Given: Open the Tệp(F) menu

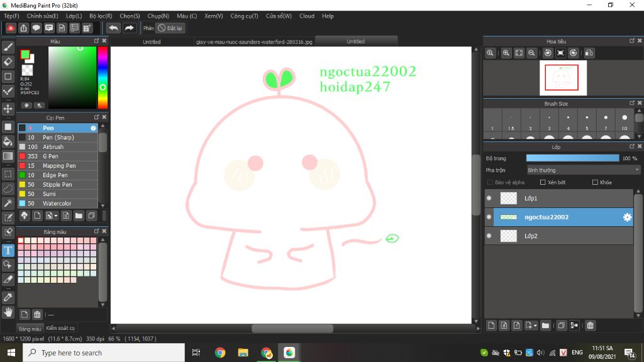Looking at the screenshot, I should click(11, 16).
